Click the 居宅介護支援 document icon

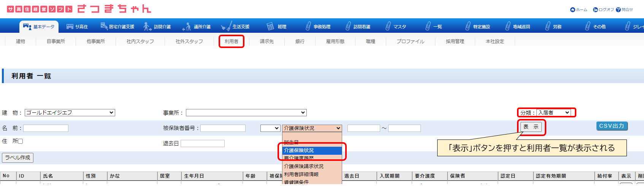(104, 26)
